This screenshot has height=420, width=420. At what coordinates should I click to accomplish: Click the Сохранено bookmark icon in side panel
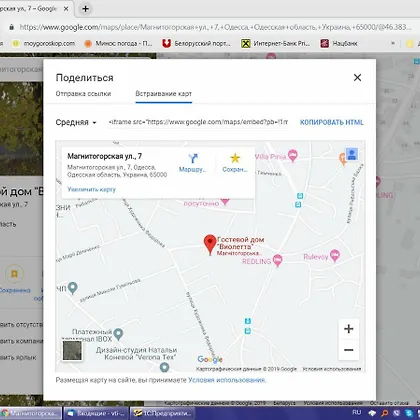tap(14, 274)
